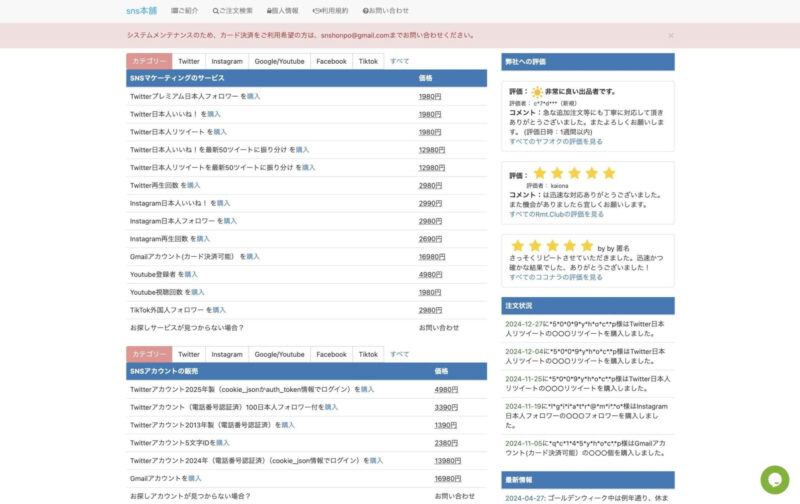Open ご紹介 in the top navigation
The image size is (800, 504).
[185, 11]
